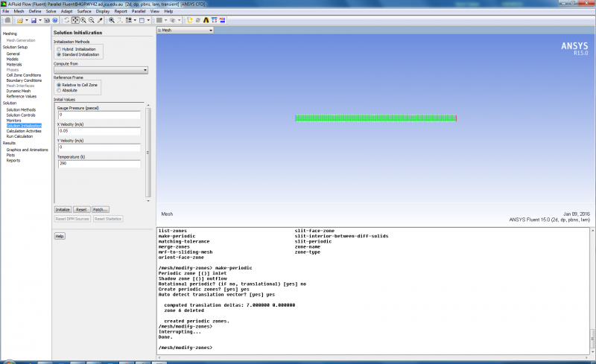Click the Initial Values list scrollbar
This screenshot has width=596, height=364.
(148, 153)
